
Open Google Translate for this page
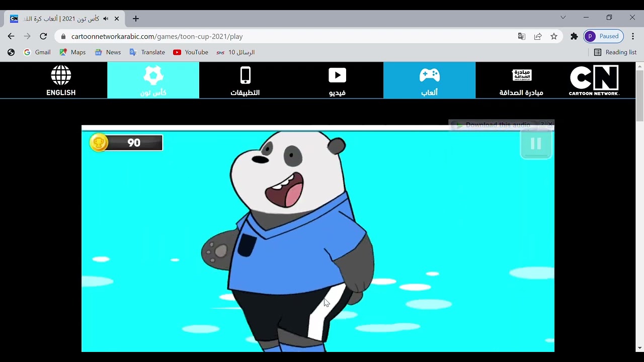[x=522, y=36]
